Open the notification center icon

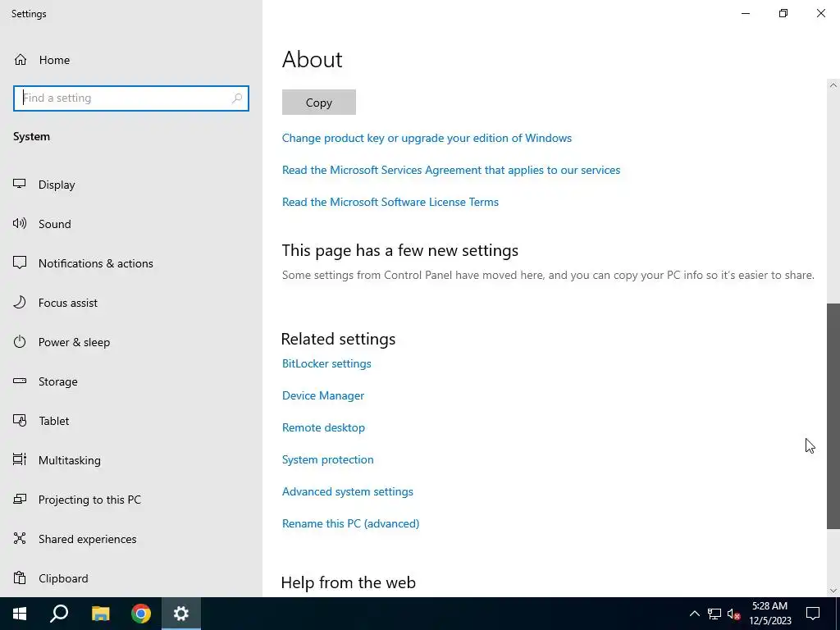tap(813, 614)
